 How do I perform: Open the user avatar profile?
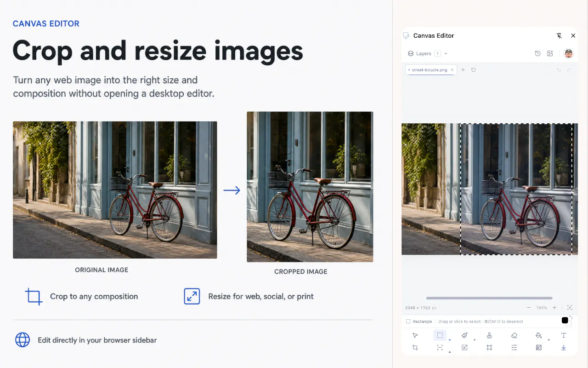569,53
